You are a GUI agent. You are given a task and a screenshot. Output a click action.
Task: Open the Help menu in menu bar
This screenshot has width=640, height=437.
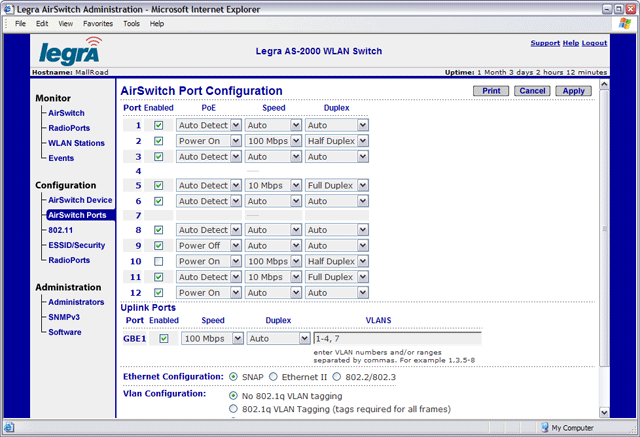click(157, 24)
